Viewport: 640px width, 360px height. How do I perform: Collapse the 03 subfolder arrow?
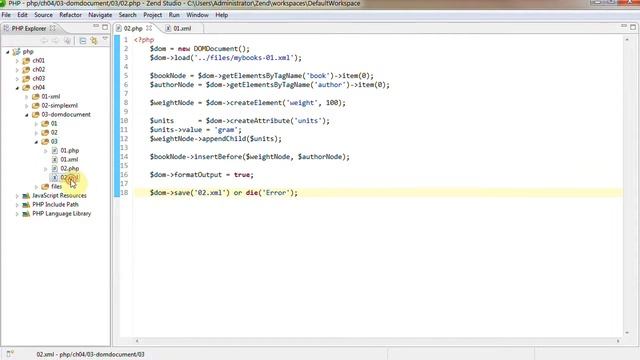tap(36, 142)
